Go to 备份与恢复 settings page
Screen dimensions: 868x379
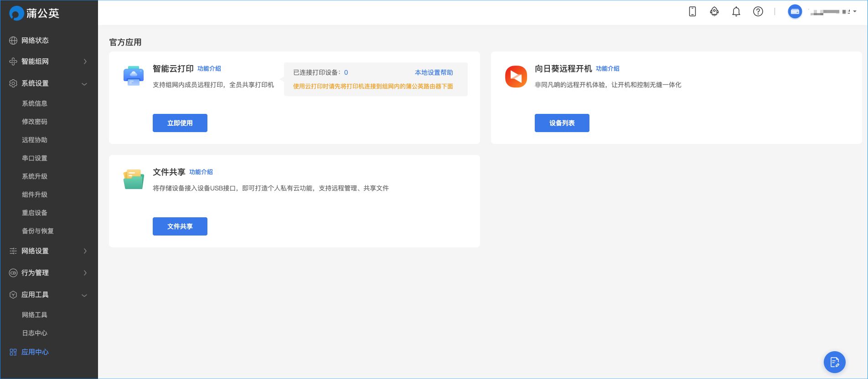tap(38, 231)
